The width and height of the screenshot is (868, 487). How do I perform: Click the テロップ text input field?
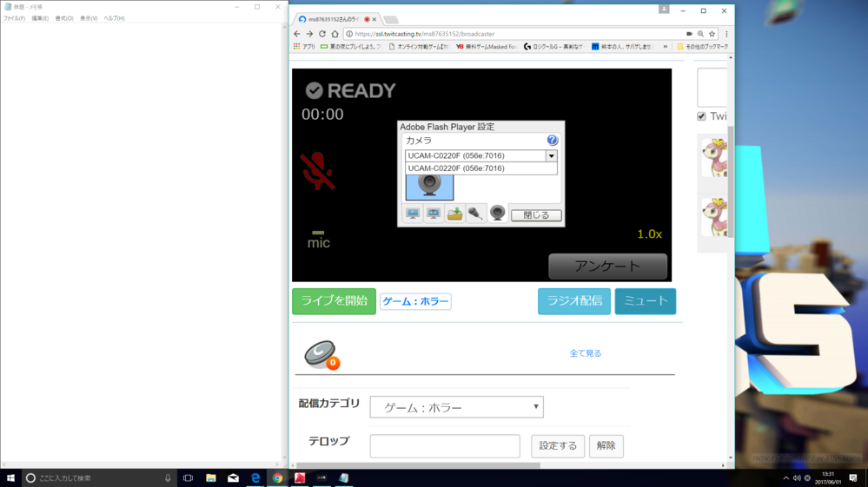click(444, 446)
